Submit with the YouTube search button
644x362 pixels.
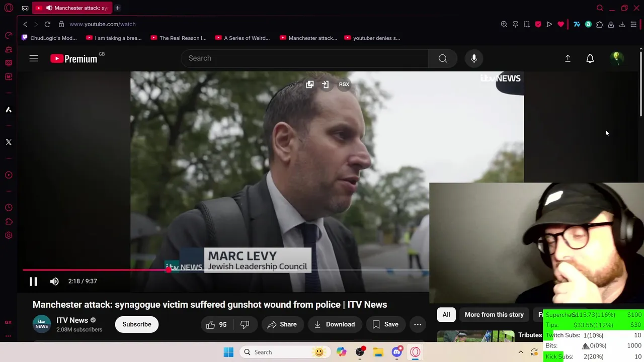(x=443, y=58)
